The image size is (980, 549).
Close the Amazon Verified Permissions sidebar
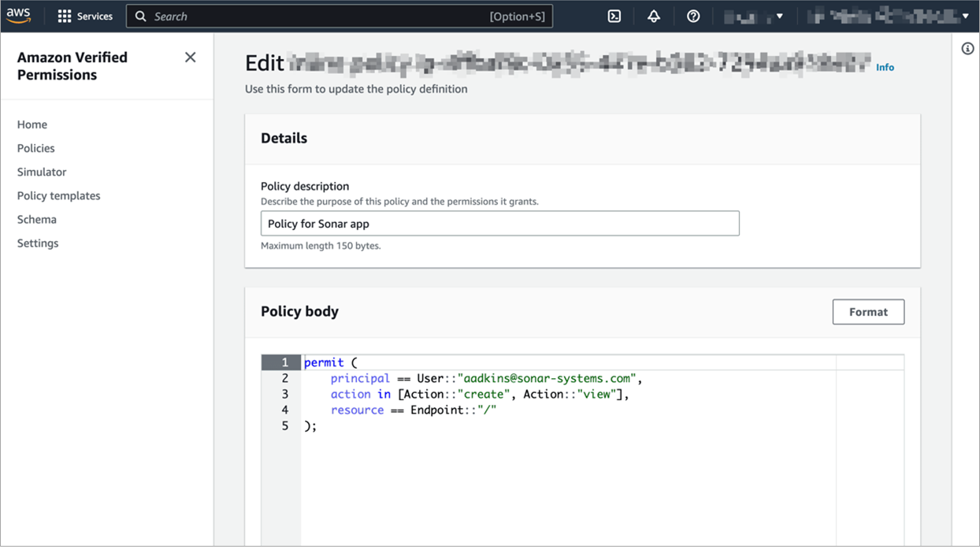190,57
